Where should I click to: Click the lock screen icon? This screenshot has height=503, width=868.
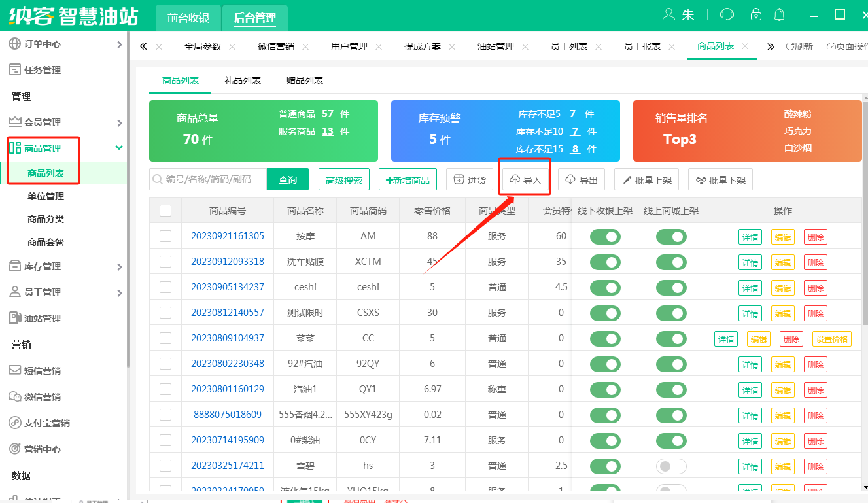tap(756, 14)
